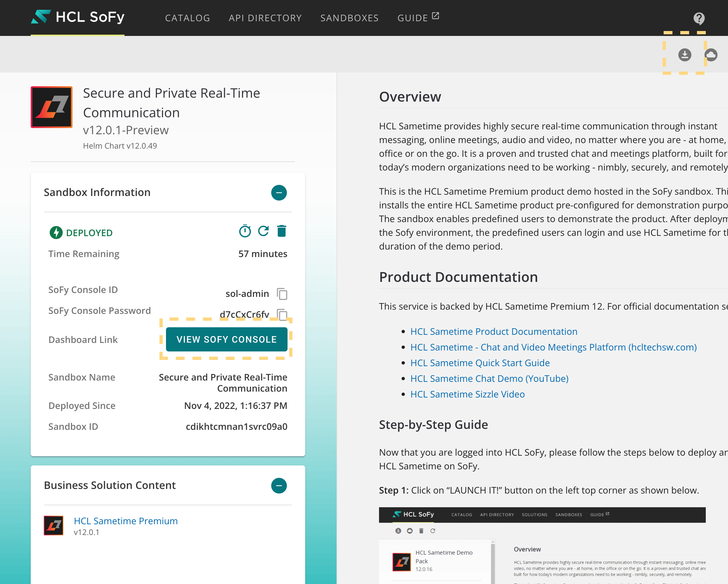
Task: Open Chat and Video Meetings Platform link
Action: coord(554,347)
